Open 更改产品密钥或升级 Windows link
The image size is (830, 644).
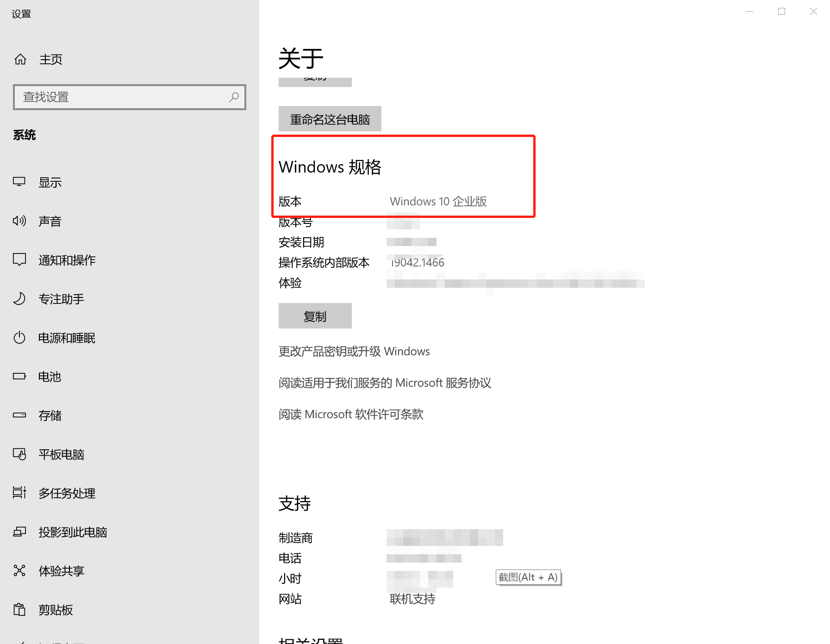pyautogui.click(x=354, y=352)
